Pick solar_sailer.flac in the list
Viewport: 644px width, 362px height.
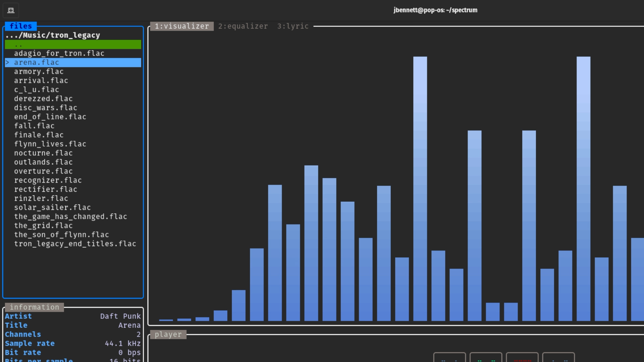tap(52, 207)
